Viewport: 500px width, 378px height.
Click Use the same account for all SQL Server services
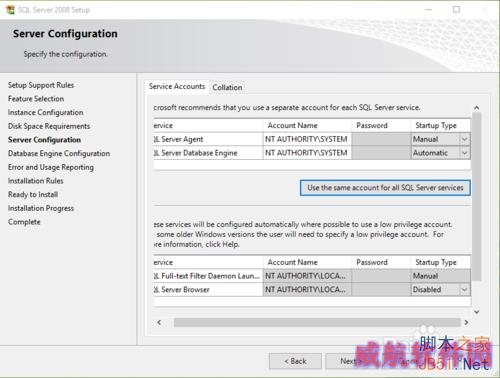[385, 188]
